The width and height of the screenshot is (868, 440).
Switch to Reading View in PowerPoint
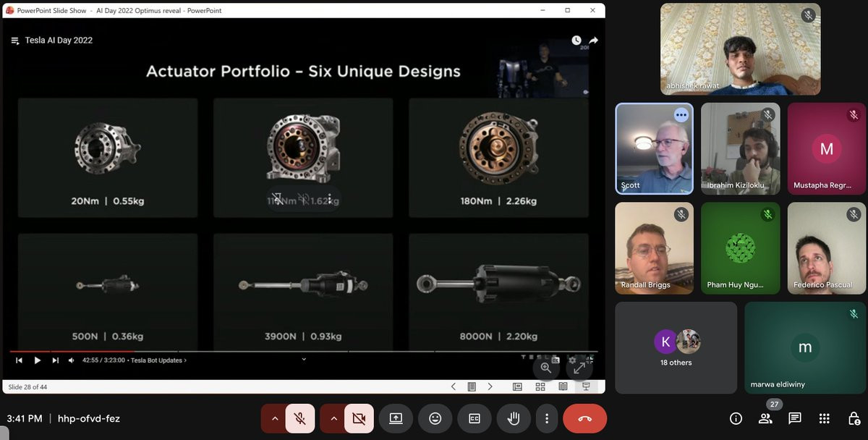click(x=563, y=387)
